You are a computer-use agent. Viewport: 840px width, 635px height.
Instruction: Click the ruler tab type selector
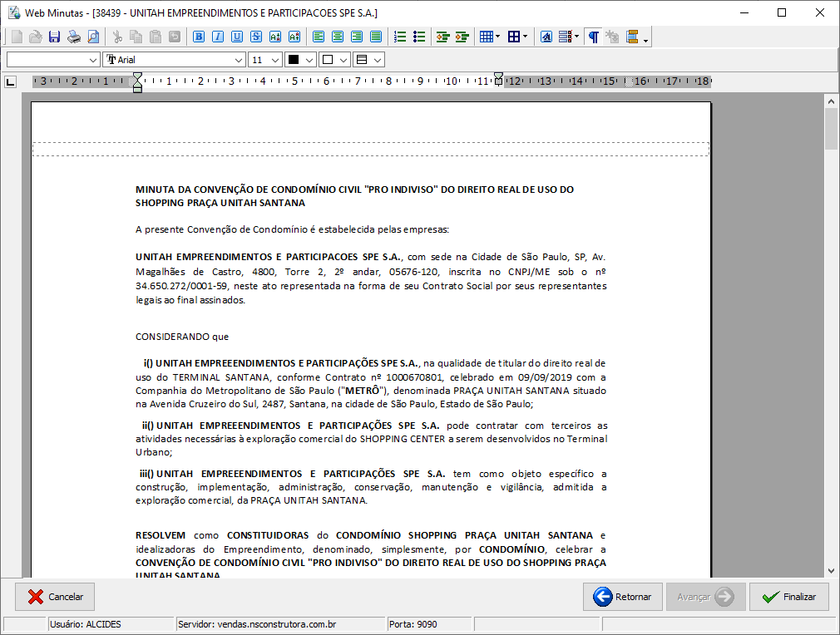pyautogui.click(x=10, y=82)
